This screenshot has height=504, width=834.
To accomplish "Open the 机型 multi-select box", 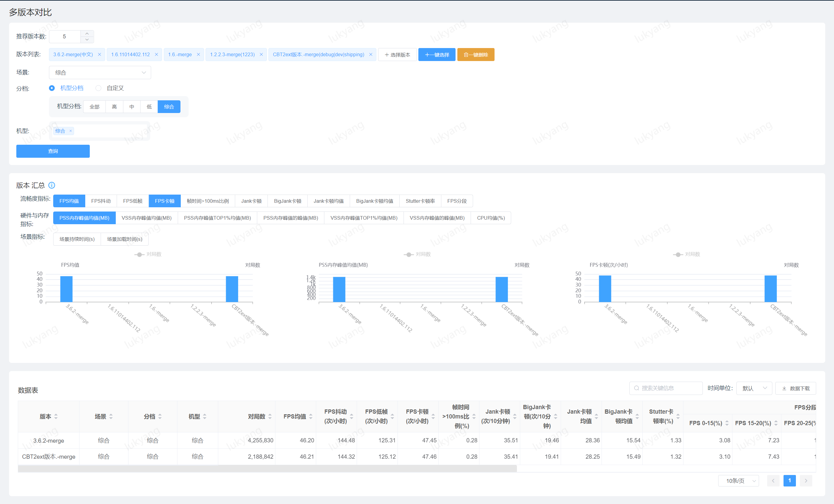I will coord(99,131).
